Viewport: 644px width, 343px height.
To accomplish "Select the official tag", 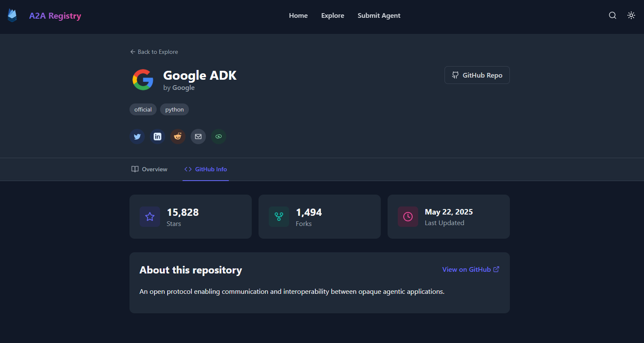I will 143,109.
